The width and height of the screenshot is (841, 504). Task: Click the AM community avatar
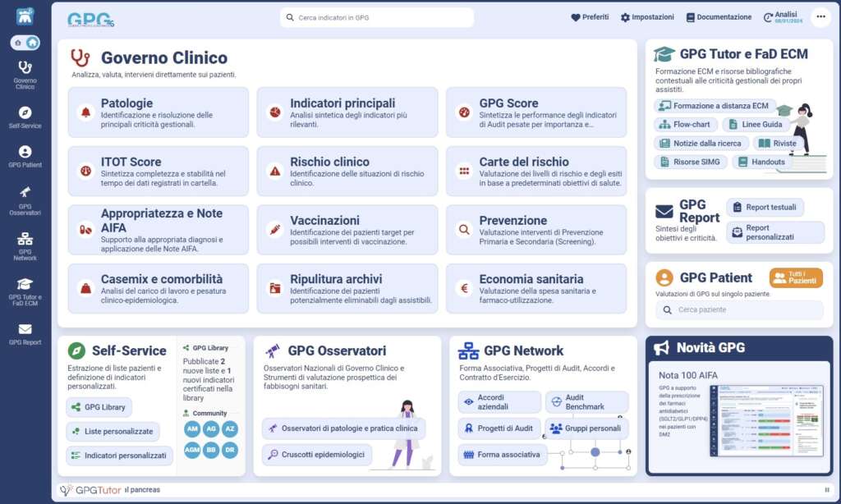coord(192,429)
